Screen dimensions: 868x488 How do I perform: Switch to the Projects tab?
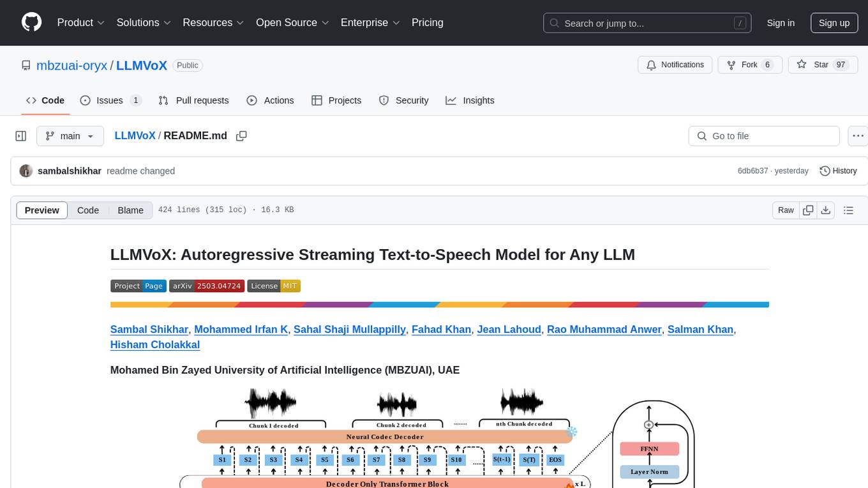coord(336,100)
